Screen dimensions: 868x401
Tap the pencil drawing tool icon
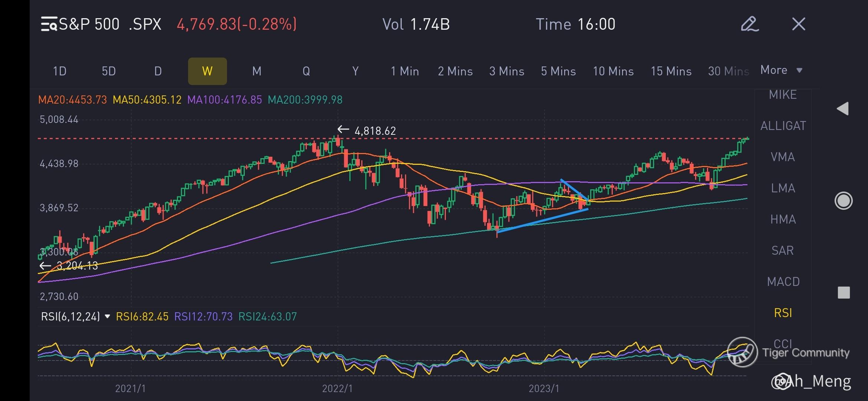(x=749, y=24)
